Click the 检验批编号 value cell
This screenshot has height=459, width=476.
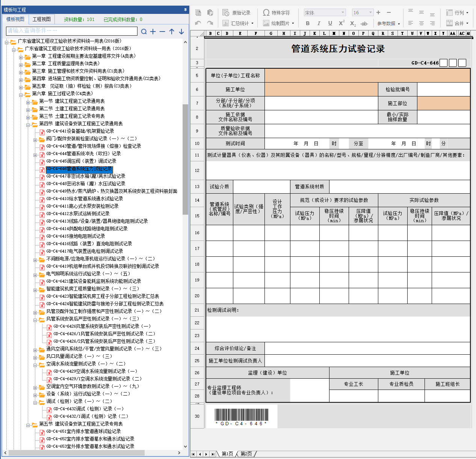tap(443, 89)
